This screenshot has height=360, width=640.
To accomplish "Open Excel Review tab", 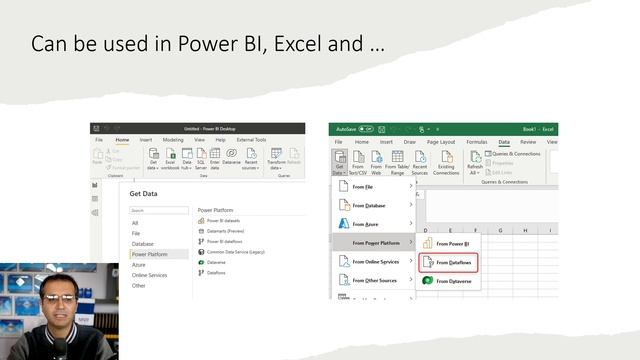I will click(528, 142).
